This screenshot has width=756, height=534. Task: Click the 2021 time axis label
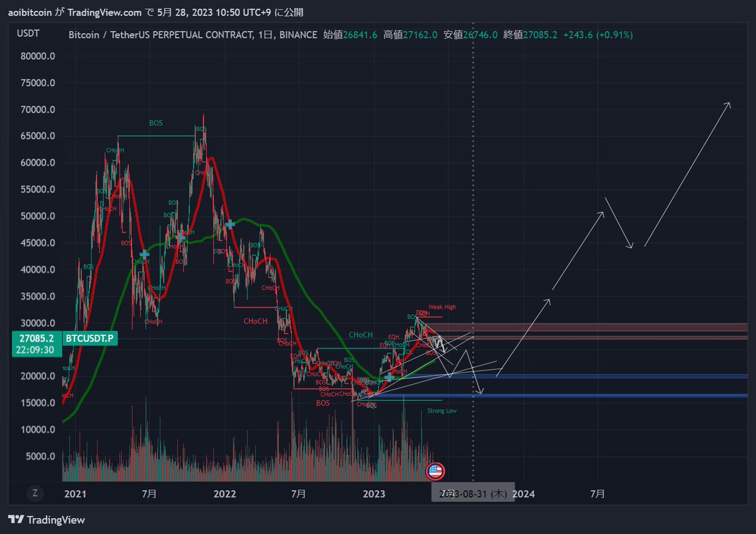(74, 494)
